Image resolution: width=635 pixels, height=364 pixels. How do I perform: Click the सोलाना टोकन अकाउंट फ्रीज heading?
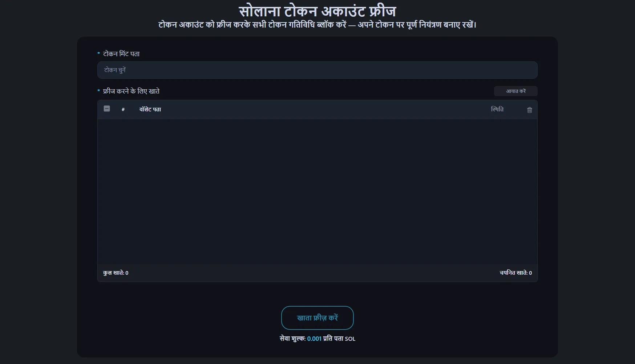tap(317, 11)
